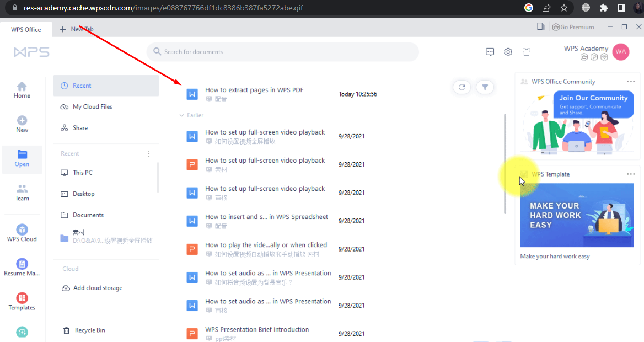
Task: Click the feedback message icon
Action: (490, 51)
